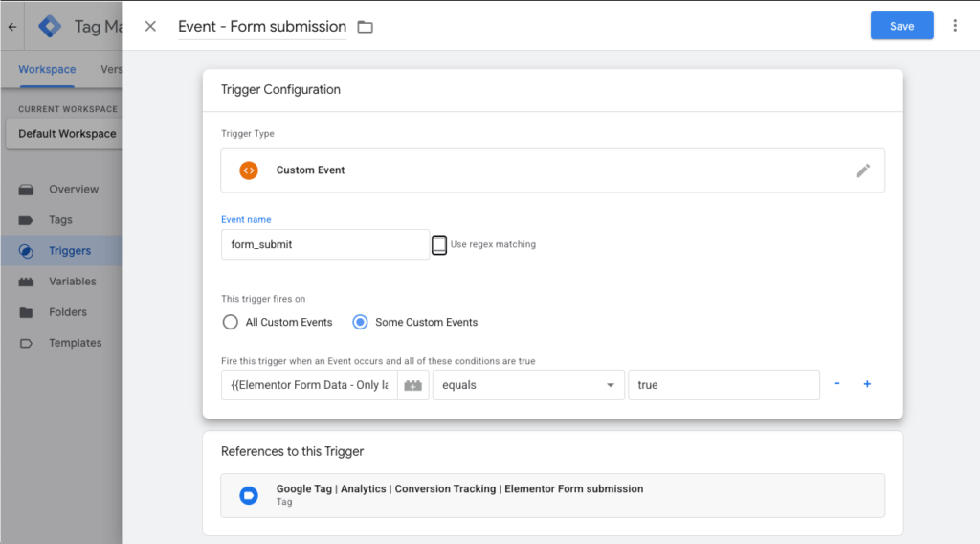Screen dimensions: 980x544
Task: Click the Triggers target icon in sidebar
Action: click(x=26, y=251)
